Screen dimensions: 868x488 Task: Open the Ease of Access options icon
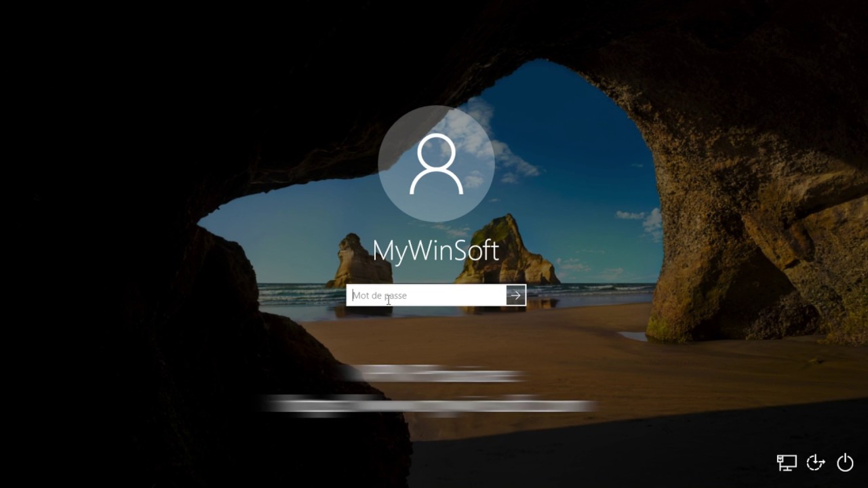tap(816, 462)
